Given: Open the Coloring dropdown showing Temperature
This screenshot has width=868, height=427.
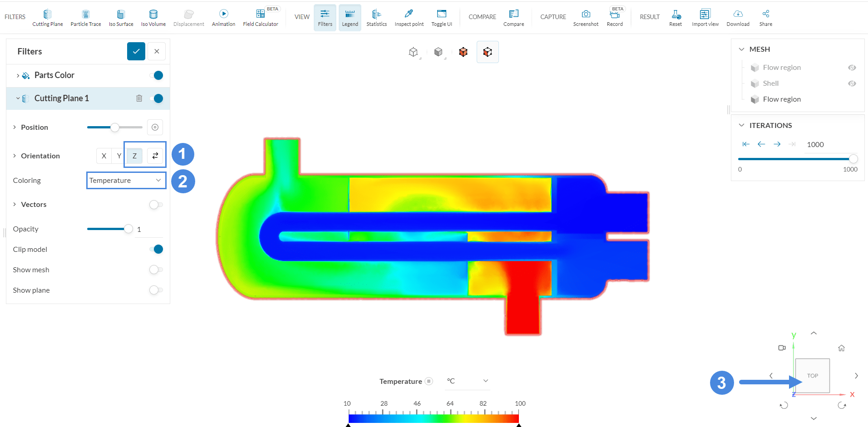Looking at the screenshot, I should [x=126, y=180].
